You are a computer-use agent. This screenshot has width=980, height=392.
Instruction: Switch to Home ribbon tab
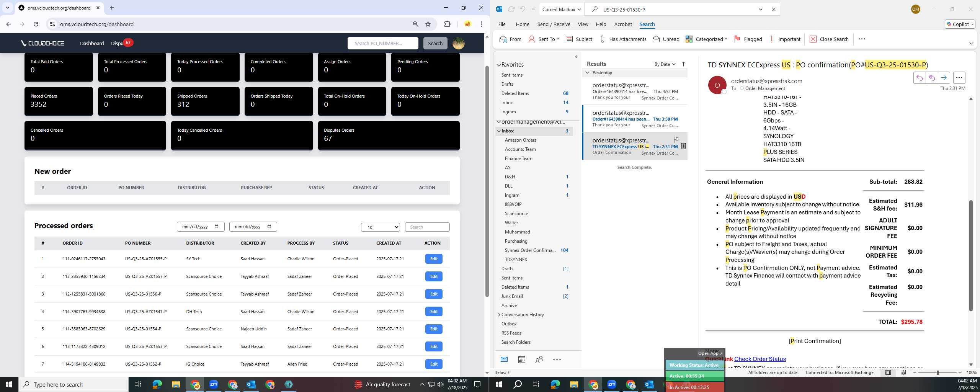(523, 24)
